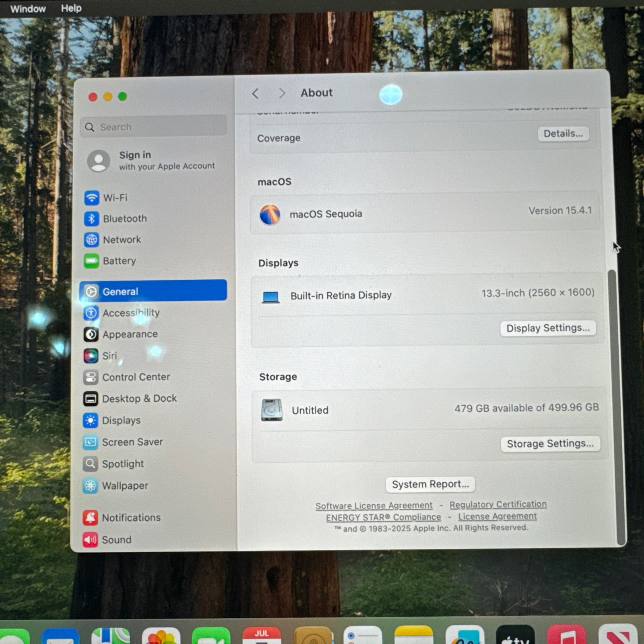Open Storage Settings

coord(550,444)
